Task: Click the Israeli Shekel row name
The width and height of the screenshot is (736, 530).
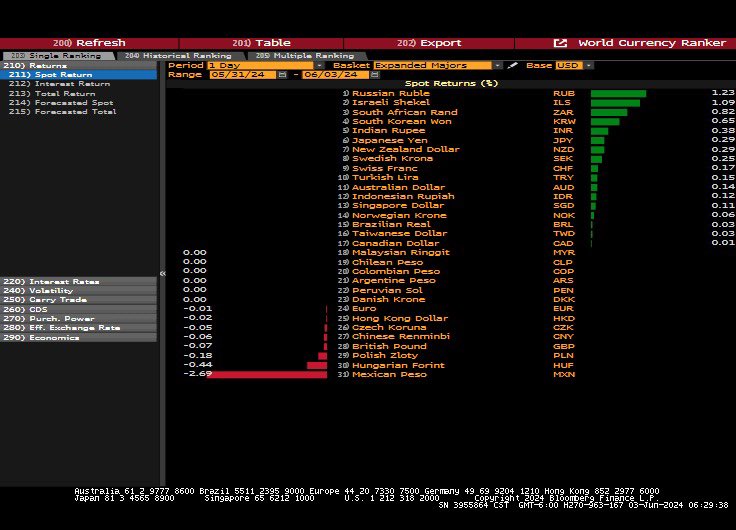Action: point(391,102)
